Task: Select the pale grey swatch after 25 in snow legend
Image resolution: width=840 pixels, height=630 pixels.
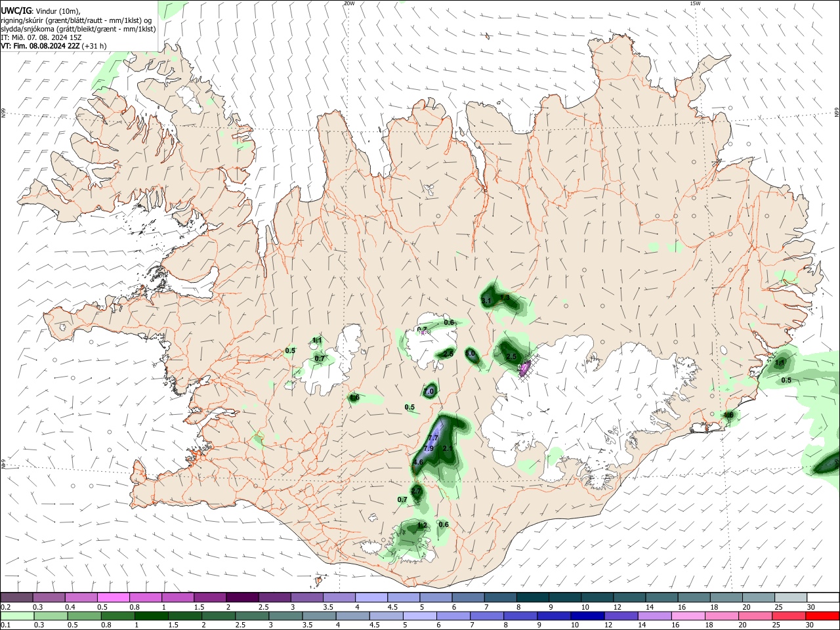Action: [790, 597]
